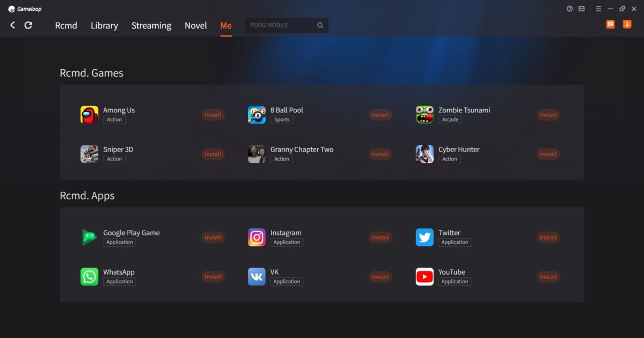Switch to the Library tab
The height and width of the screenshot is (338, 644).
pos(104,25)
